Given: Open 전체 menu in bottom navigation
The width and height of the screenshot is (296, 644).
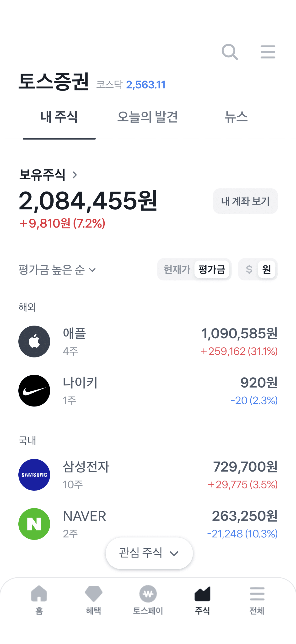Looking at the screenshot, I should pyautogui.click(x=257, y=599).
